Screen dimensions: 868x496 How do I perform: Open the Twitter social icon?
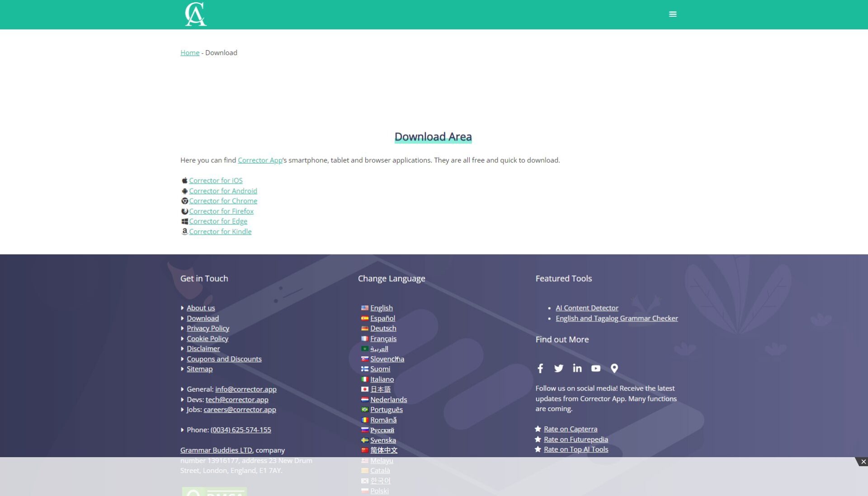tap(559, 368)
